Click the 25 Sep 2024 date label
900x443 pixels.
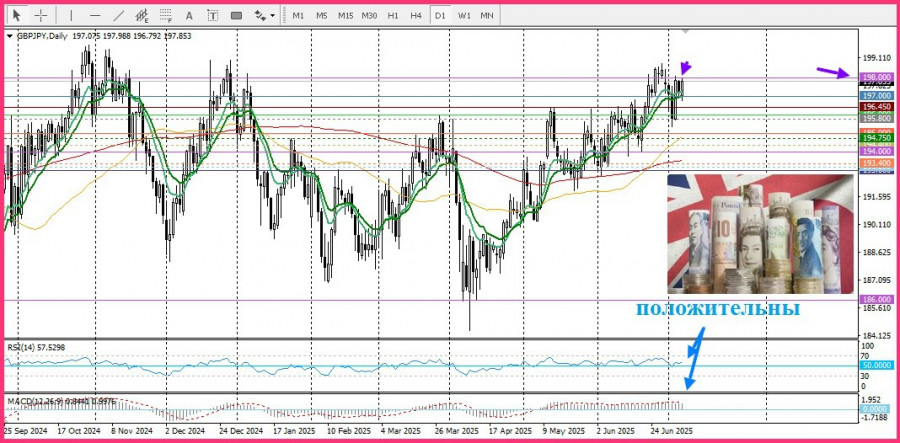(x=24, y=430)
